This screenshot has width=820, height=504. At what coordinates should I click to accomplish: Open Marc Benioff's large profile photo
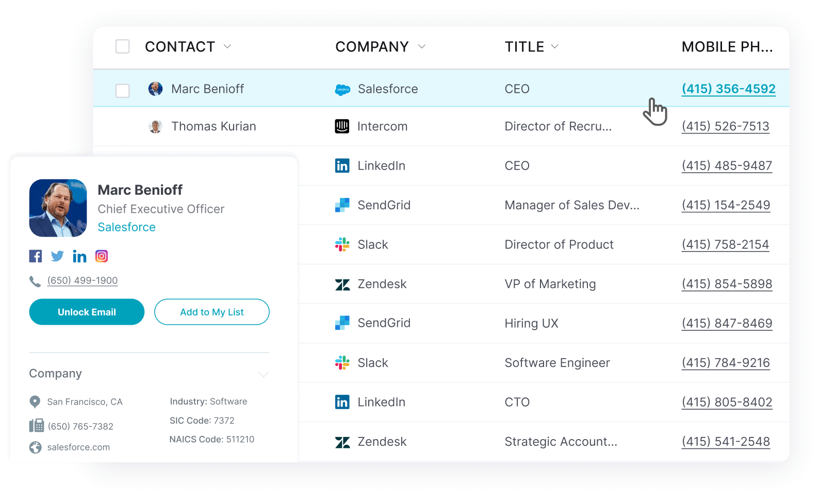[58, 208]
